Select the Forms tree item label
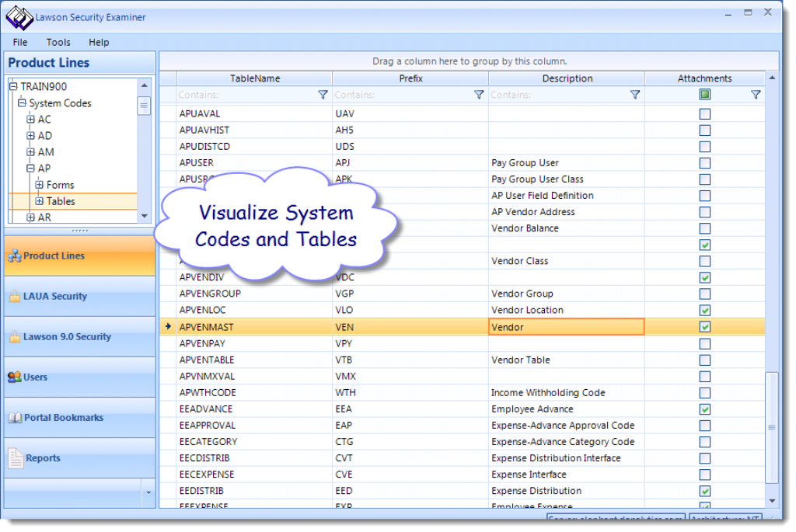This screenshot has width=796, height=532. coord(61,185)
